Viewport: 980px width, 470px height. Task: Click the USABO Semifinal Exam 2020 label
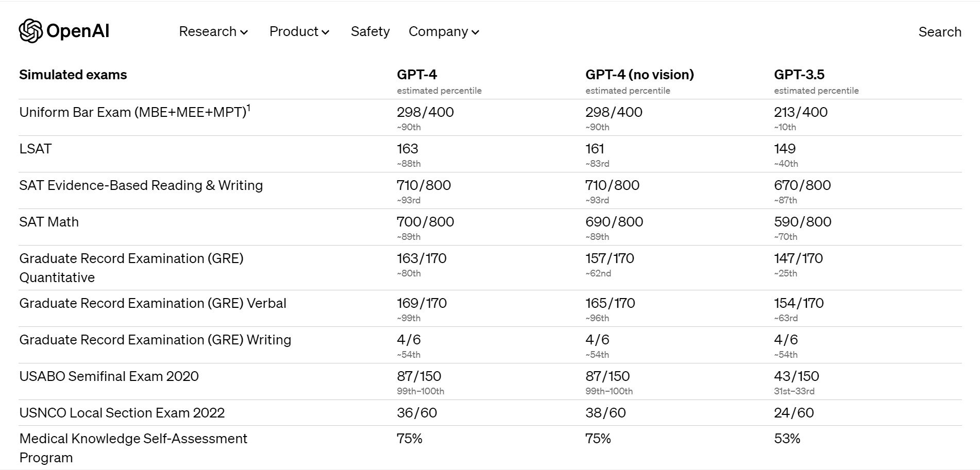click(109, 376)
